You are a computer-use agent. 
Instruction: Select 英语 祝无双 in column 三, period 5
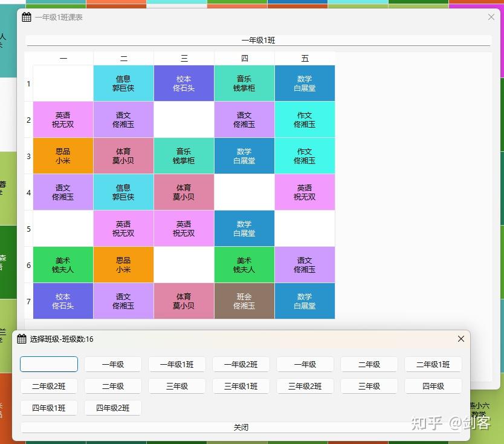point(184,229)
